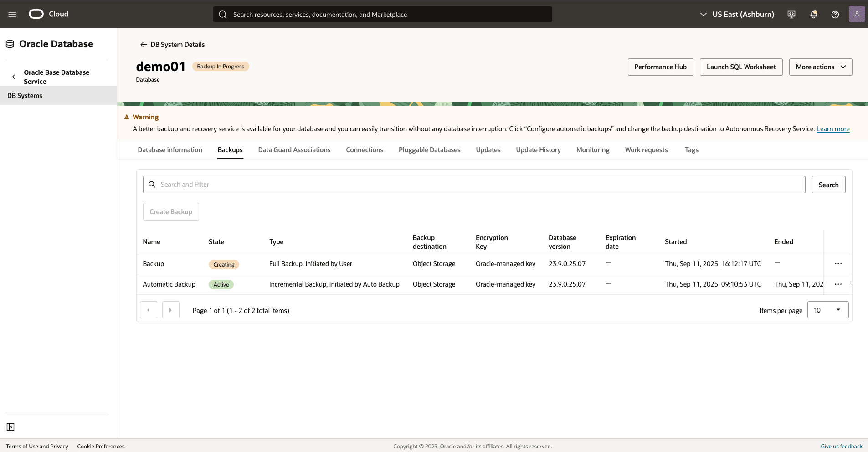Click the Oracle Database service icon

pyautogui.click(x=9, y=43)
